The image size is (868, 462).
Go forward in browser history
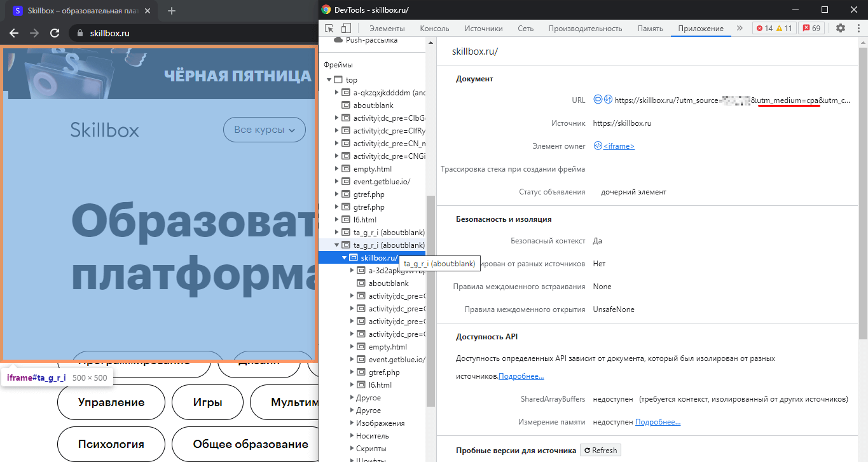point(34,33)
